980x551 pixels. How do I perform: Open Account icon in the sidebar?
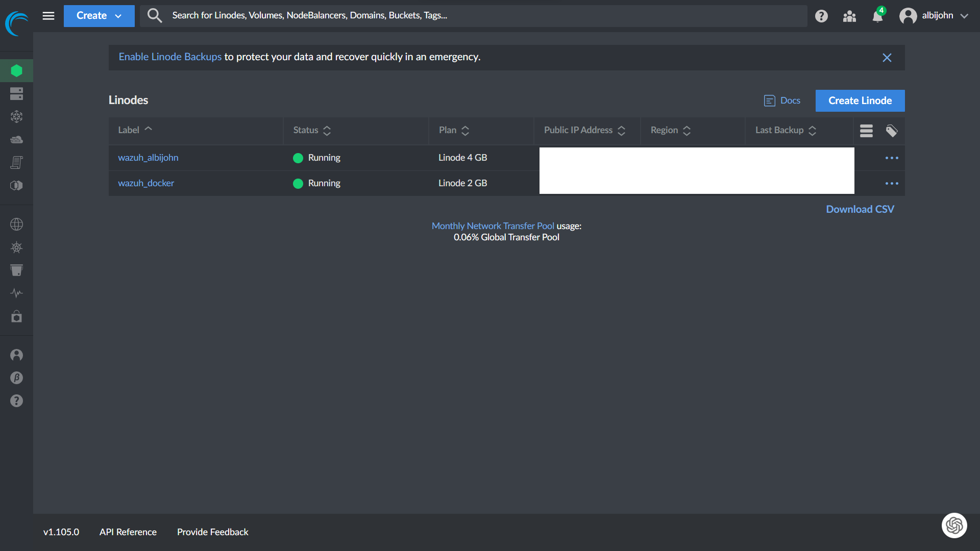[17, 355]
